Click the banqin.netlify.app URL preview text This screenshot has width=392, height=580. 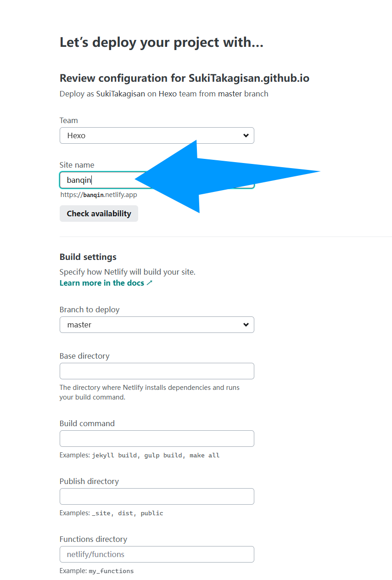[99, 195]
